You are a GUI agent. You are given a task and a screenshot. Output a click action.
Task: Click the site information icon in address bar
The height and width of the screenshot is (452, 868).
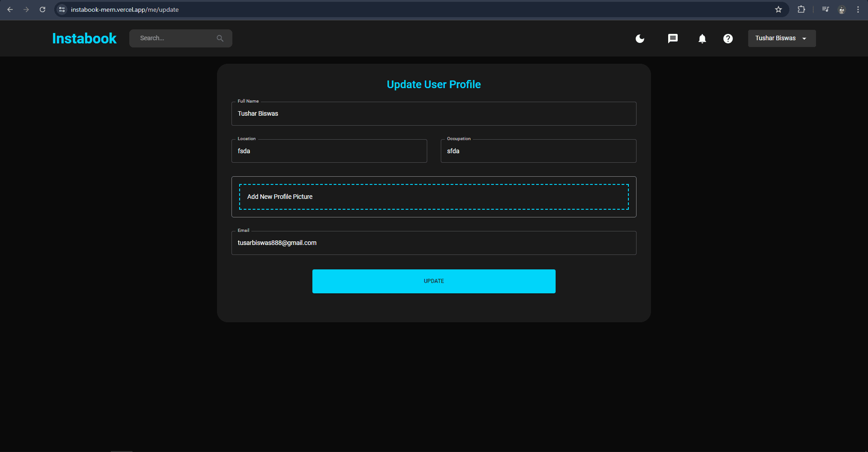pos(61,9)
